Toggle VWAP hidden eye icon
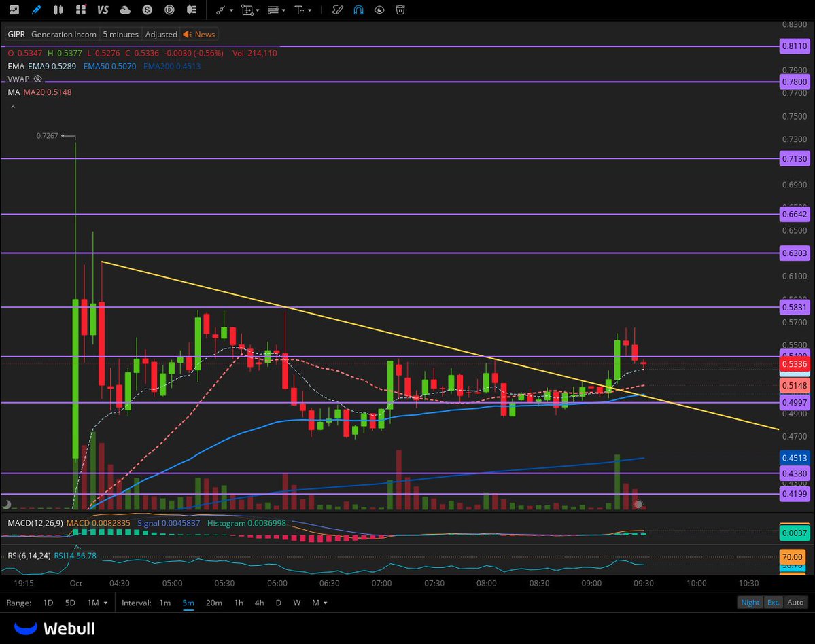The image size is (815, 644). pyautogui.click(x=38, y=79)
